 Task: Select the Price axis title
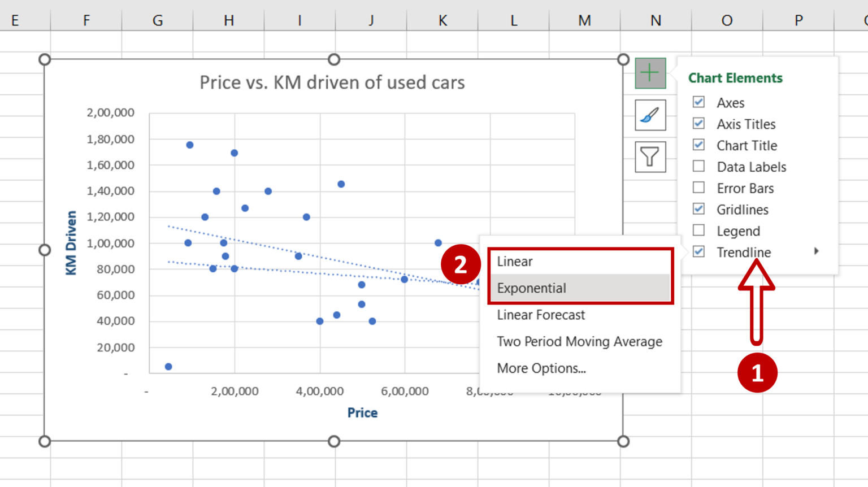[362, 412]
